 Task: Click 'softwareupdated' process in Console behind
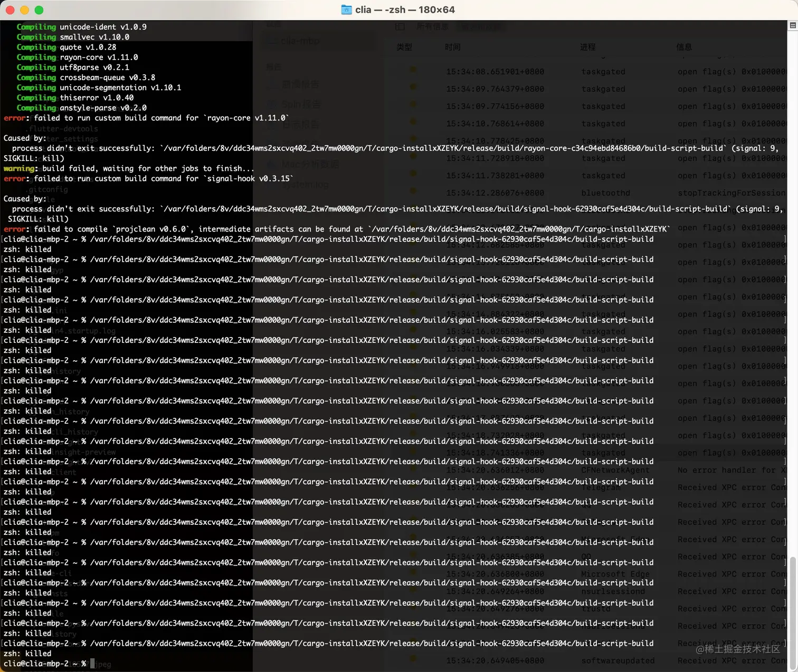point(618,660)
